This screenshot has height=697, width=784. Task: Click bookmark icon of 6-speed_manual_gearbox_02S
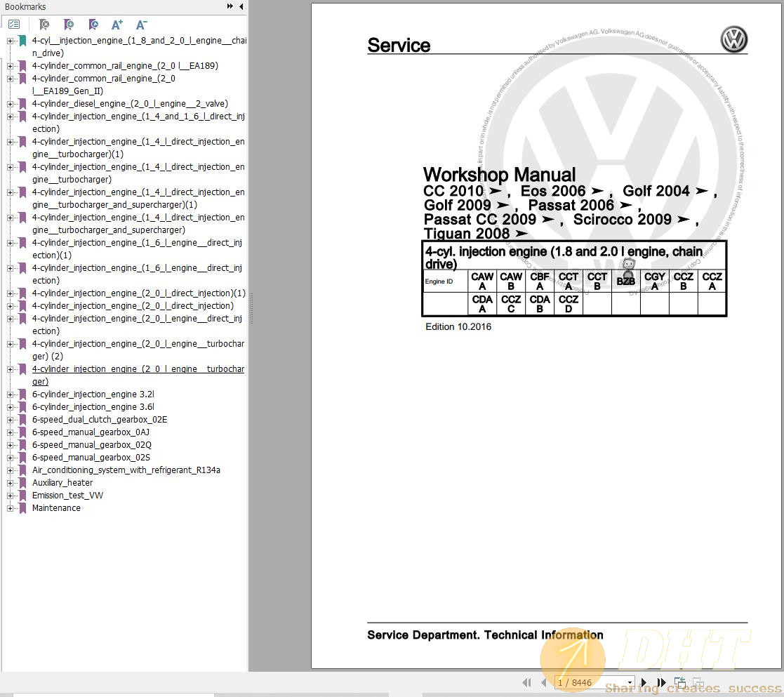(22, 457)
